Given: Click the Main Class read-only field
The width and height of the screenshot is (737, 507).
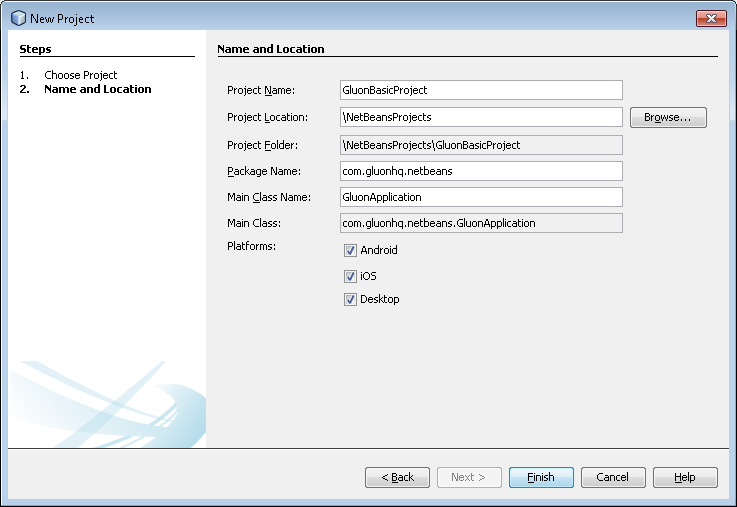Looking at the screenshot, I should tap(481, 223).
